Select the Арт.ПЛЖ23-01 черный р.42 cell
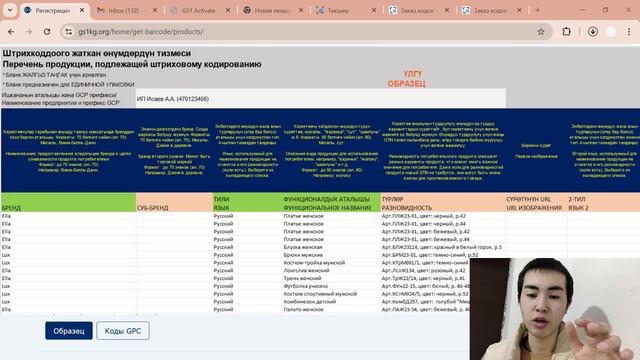 [x=443, y=216]
